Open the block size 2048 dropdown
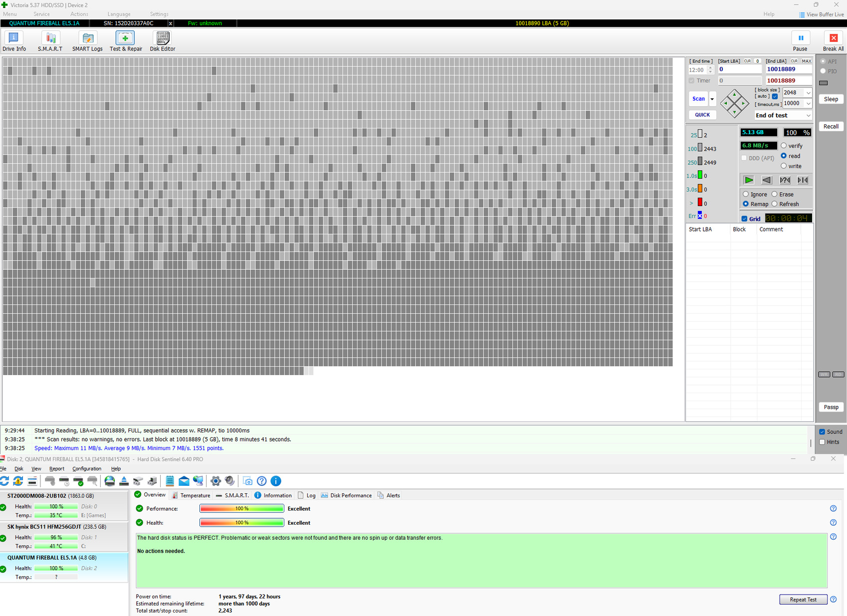 point(808,93)
